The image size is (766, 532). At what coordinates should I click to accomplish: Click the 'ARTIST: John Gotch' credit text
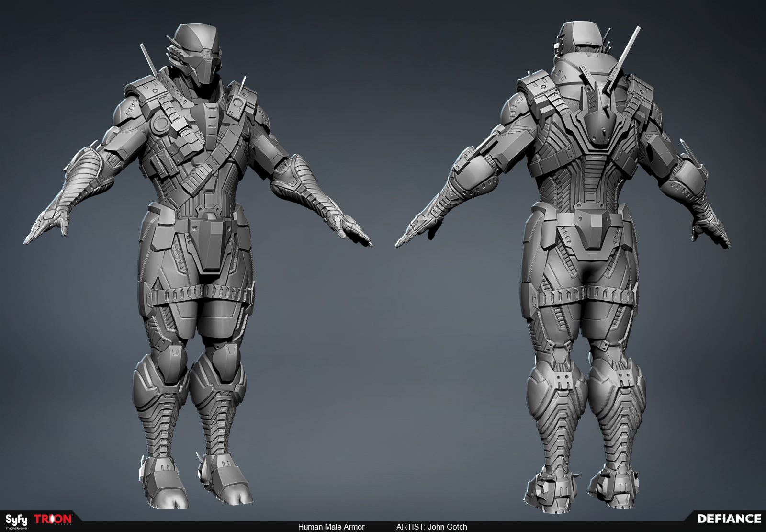pyautogui.click(x=431, y=527)
